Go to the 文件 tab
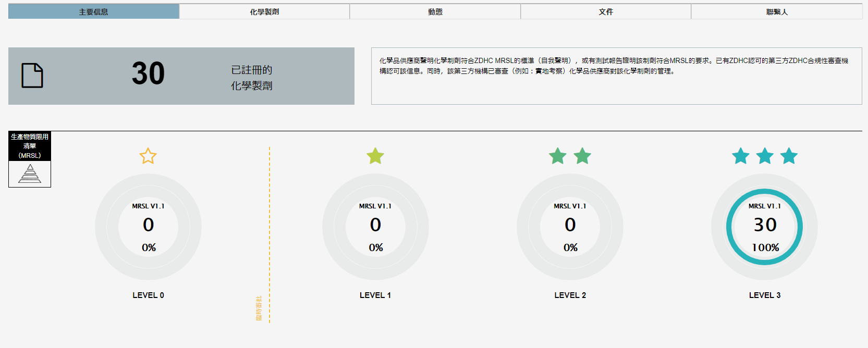 [x=606, y=11]
